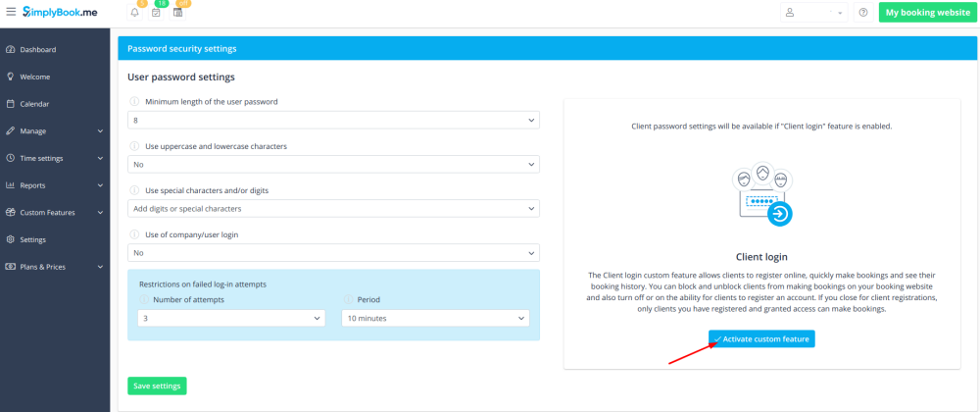Click the Save settings button
The width and height of the screenshot is (980, 412).
[x=157, y=386]
